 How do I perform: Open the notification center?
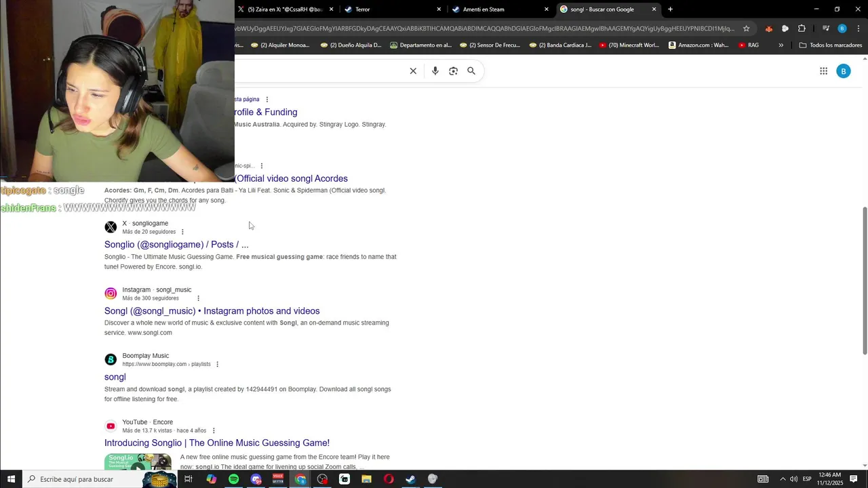click(854, 479)
